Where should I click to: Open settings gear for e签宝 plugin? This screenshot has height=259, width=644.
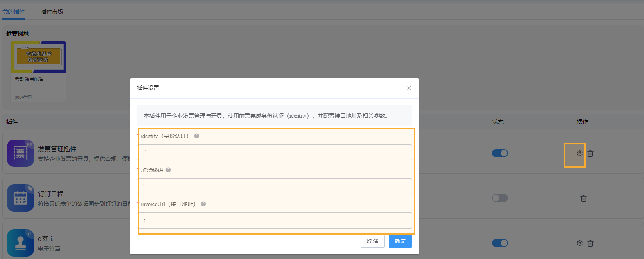click(579, 243)
